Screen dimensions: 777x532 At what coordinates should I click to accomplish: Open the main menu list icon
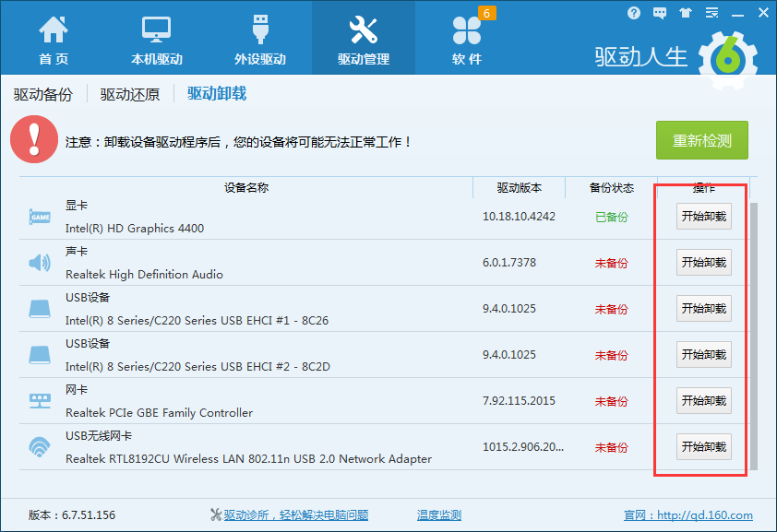point(711,12)
